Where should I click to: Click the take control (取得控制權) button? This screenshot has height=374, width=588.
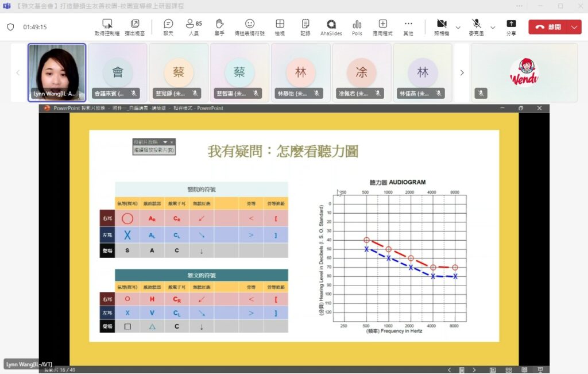[x=107, y=26]
